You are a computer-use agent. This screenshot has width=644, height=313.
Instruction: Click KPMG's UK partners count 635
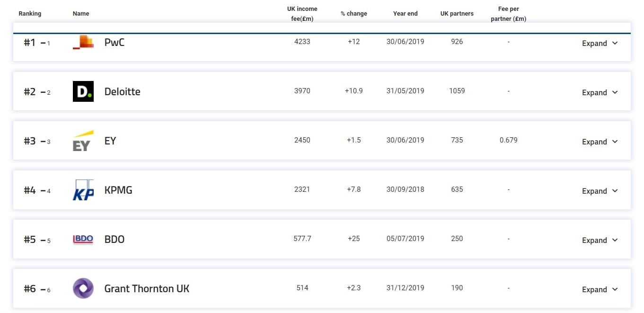(457, 189)
